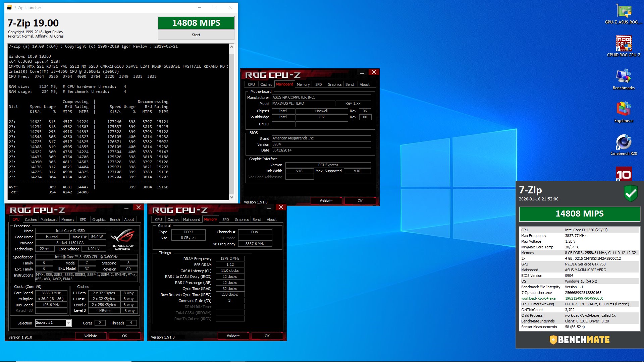Open the Socket #1 selection dropdown
This screenshot has height=362, width=644.
point(68,323)
